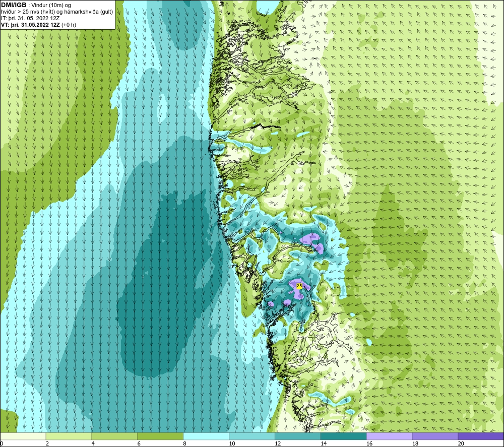This screenshot has width=504, height=447.
Task: Click the legend scale label 8
Action: click(x=185, y=443)
